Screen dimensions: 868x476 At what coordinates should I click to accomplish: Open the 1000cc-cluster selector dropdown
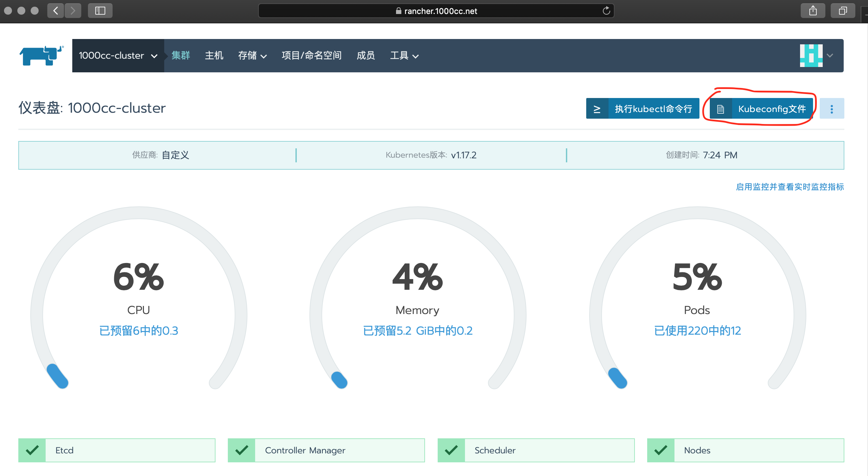(x=118, y=56)
